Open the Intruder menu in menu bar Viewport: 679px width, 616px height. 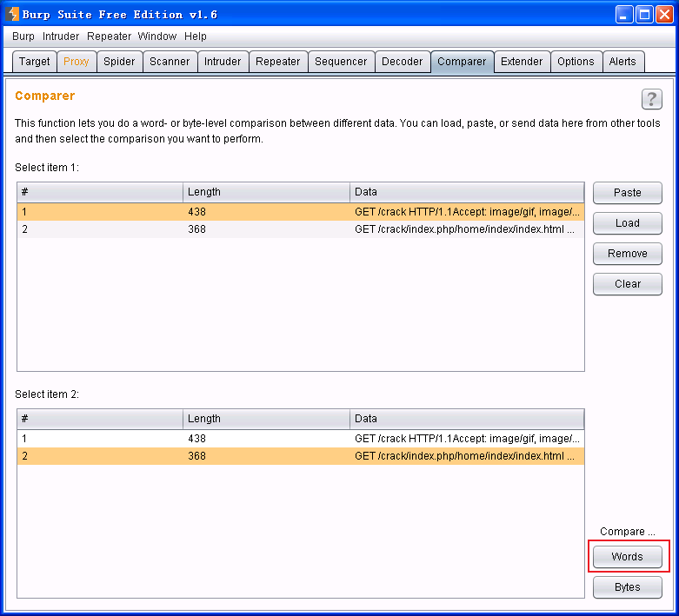(x=61, y=36)
